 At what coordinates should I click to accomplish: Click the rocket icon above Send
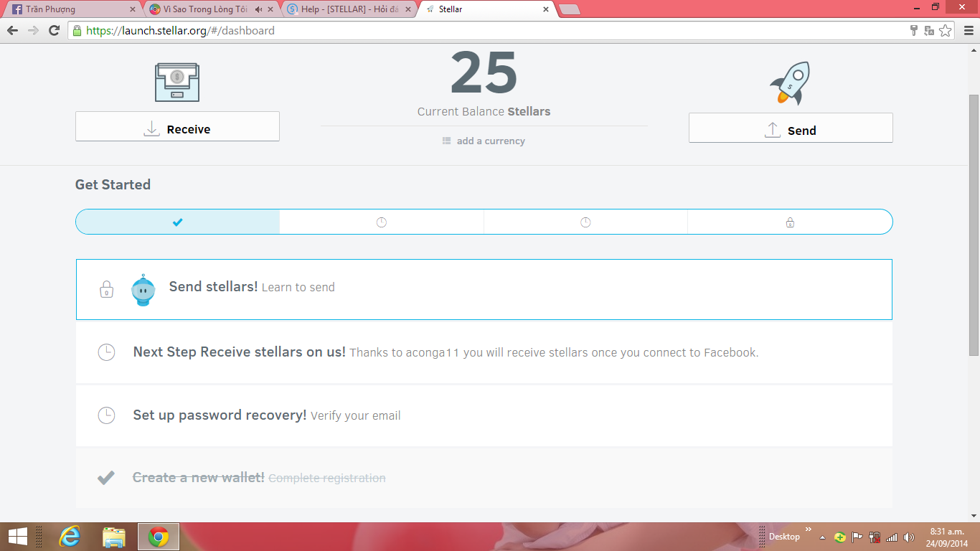(790, 83)
